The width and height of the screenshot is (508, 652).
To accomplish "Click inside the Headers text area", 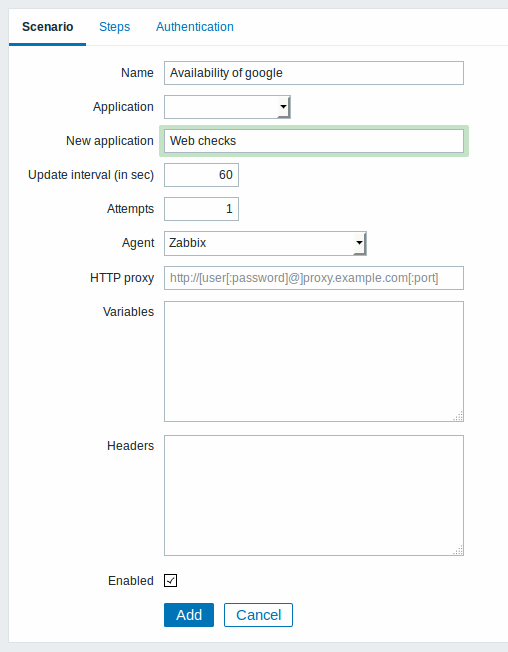I will point(314,496).
